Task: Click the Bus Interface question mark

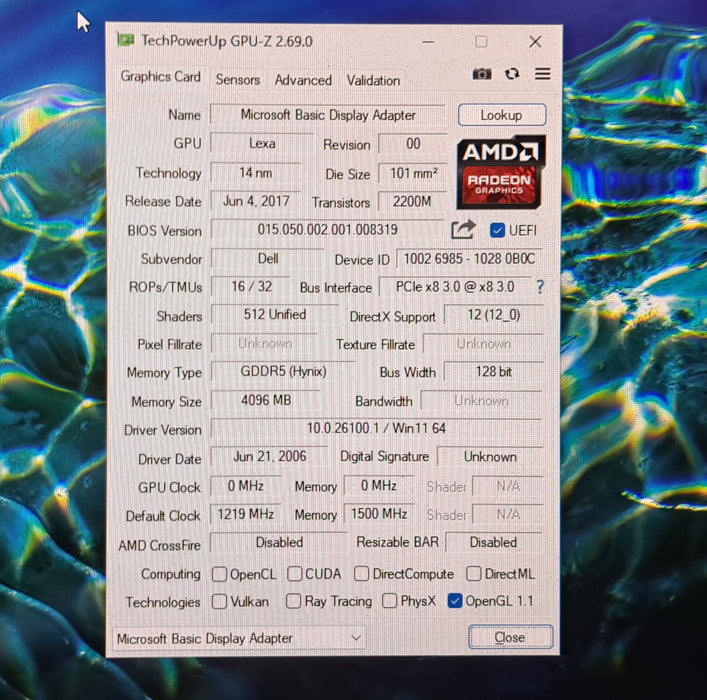Action: 540,287
